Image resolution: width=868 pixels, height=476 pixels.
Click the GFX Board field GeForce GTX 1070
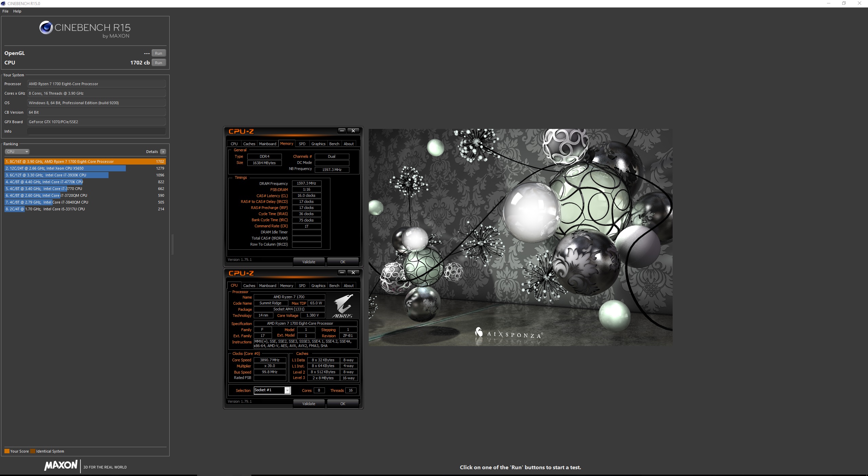click(96, 122)
